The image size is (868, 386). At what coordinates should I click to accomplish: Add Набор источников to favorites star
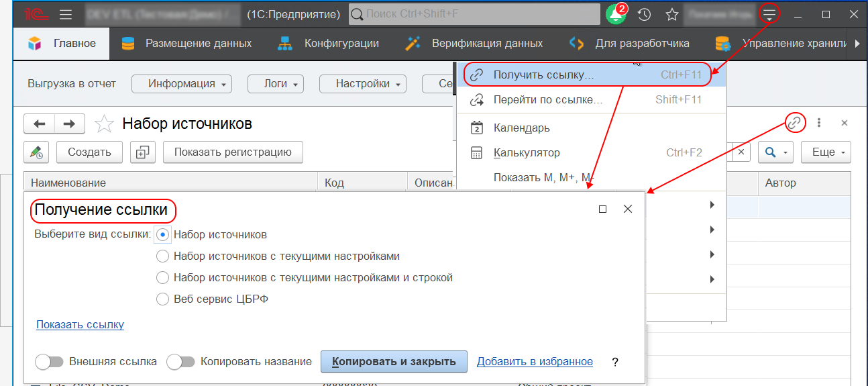pos(104,124)
